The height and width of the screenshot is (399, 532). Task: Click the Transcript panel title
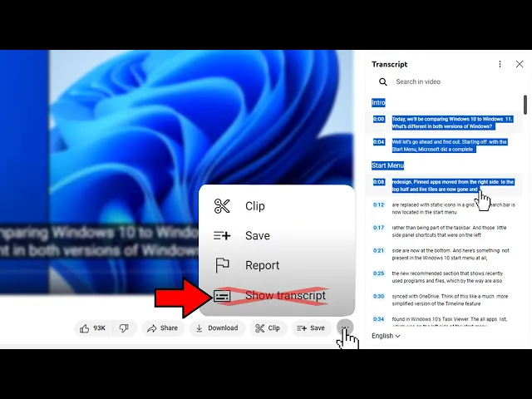(390, 65)
